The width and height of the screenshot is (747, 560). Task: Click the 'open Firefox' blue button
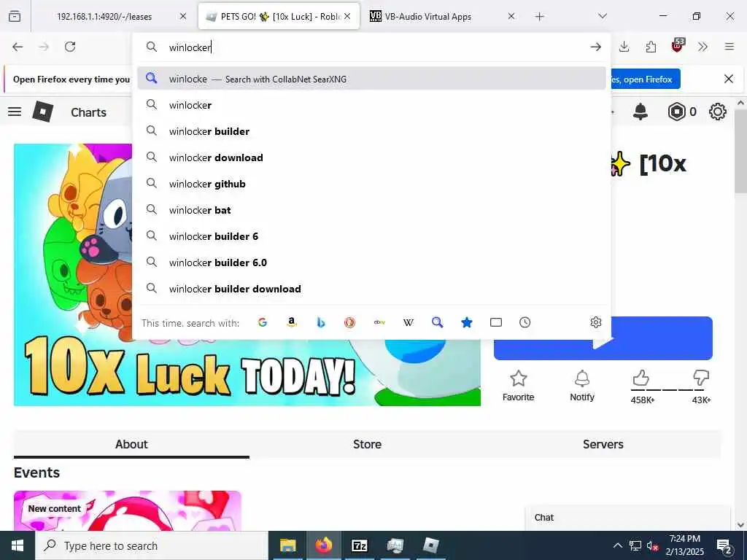click(x=645, y=79)
